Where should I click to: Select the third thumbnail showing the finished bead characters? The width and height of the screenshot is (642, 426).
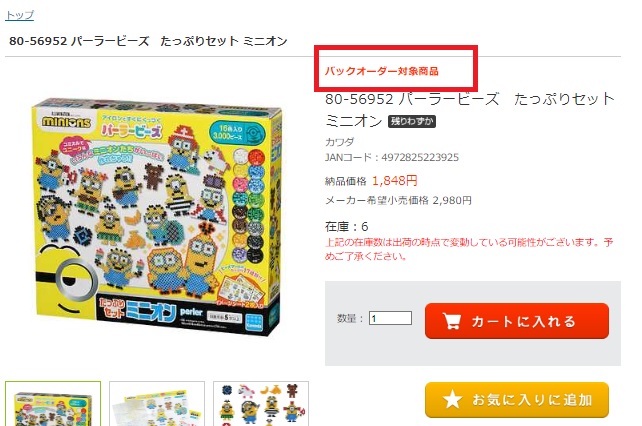tap(261, 403)
